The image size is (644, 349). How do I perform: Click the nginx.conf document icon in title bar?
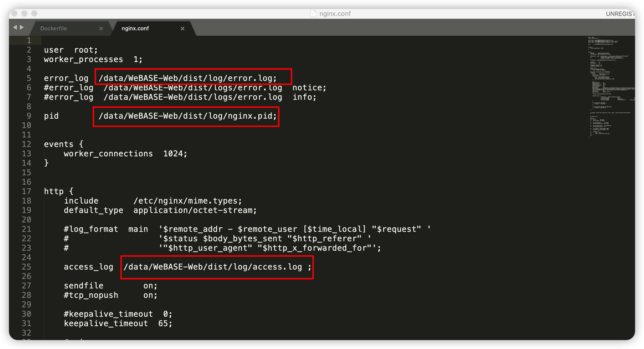coord(313,13)
